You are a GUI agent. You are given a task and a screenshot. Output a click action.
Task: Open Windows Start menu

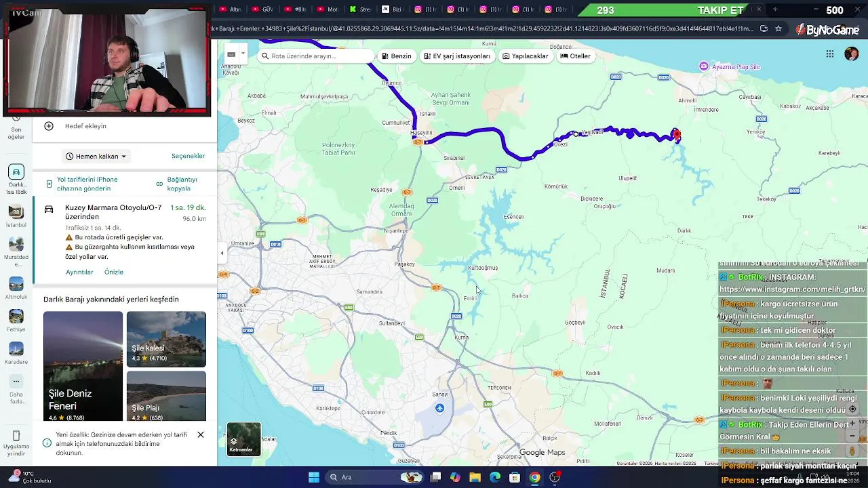[x=314, y=477]
